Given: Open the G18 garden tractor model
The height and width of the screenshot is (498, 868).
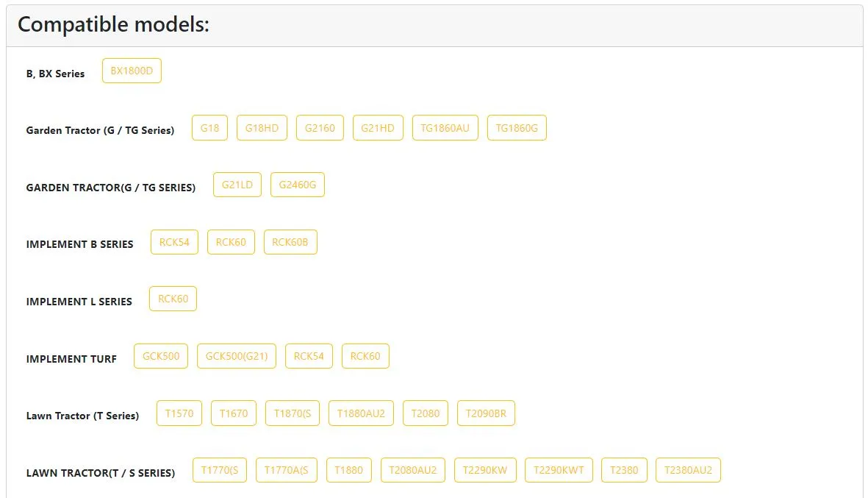Looking at the screenshot, I should click(x=209, y=128).
